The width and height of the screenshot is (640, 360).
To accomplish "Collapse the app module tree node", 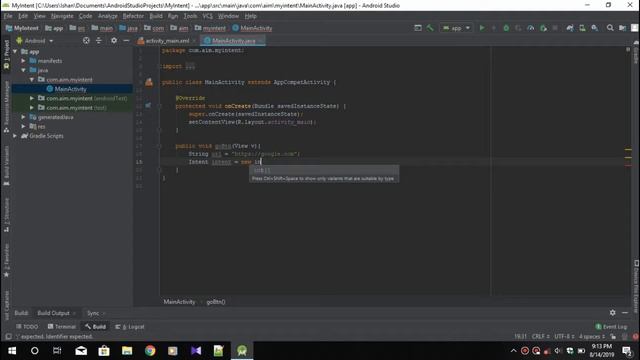I will pyautogui.click(x=16, y=51).
